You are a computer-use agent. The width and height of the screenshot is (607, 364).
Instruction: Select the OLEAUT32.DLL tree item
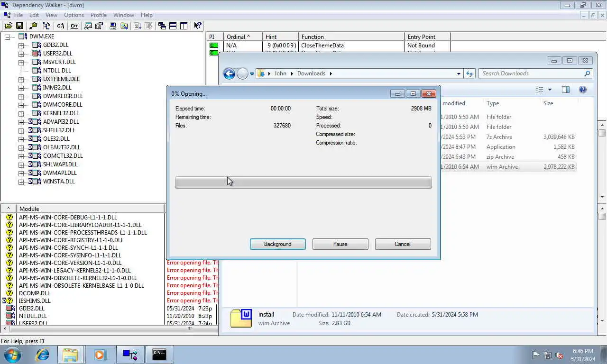[x=62, y=147]
